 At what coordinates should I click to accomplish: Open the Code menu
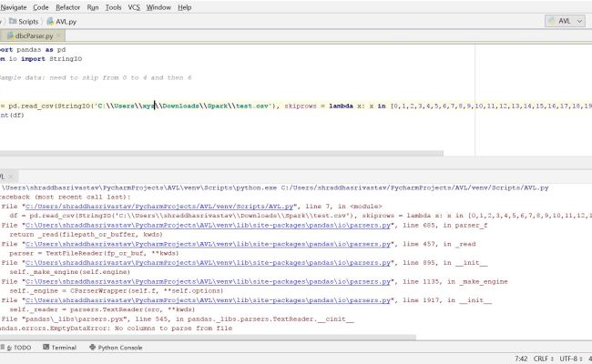click(41, 7)
